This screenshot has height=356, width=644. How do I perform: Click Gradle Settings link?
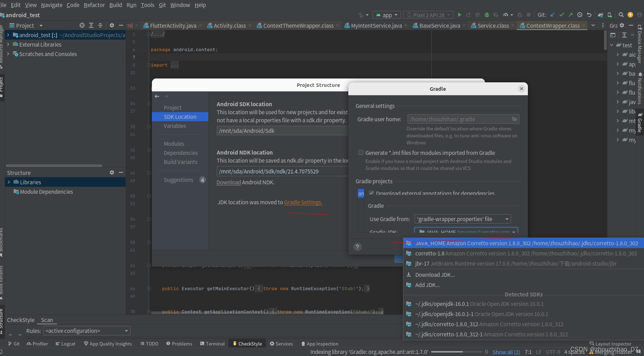(x=303, y=202)
